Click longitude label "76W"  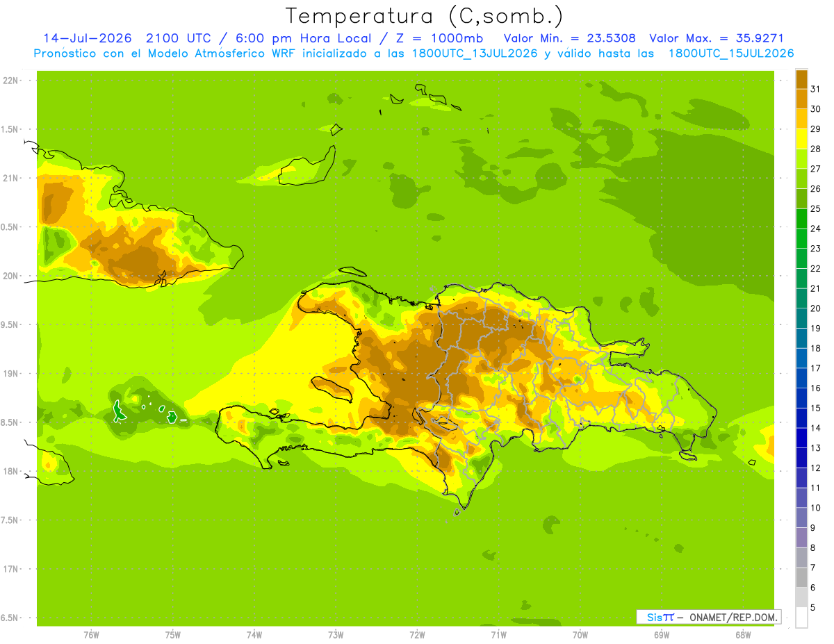pos(91,634)
